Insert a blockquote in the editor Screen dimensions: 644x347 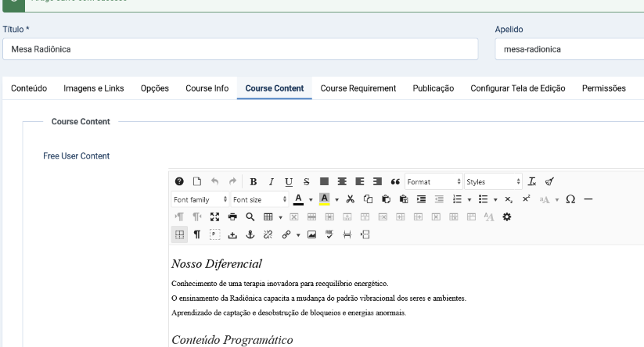pyautogui.click(x=395, y=181)
